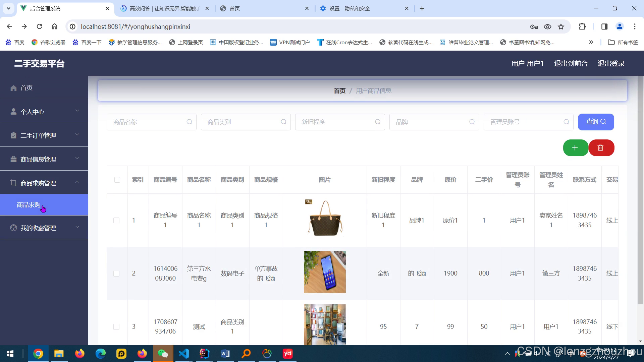Select the 商品求购 submenu item
The height and width of the screenshot is (362, 644).
pos(29,205)
